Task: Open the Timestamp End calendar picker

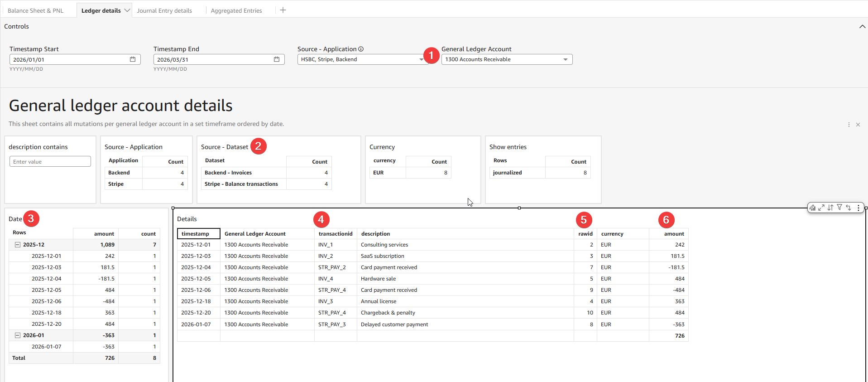Action: click(x=277, y=59)
